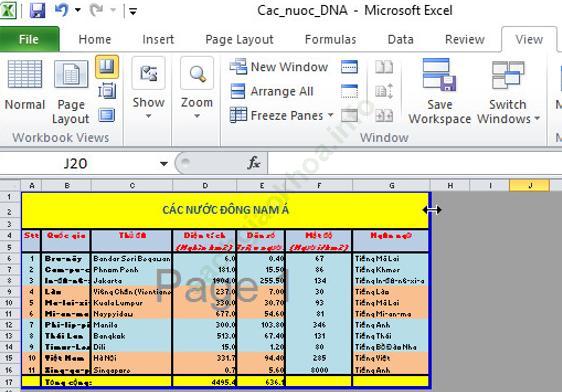The height and width of the screenshot is (392, 562).
Task: Click the Save Workspace icon
Action: coord(439,91)
